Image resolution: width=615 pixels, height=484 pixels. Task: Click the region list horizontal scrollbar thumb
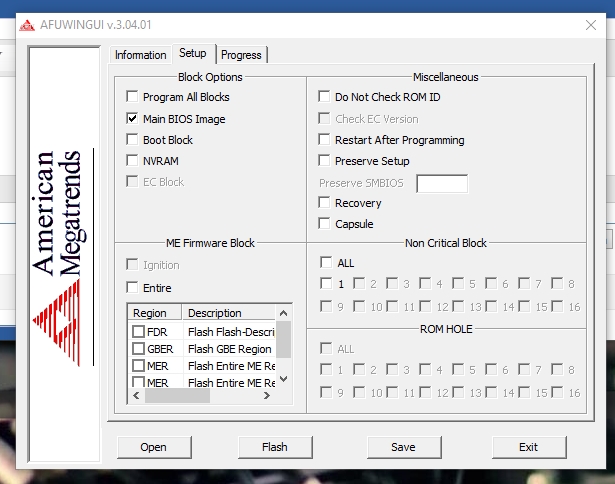tap(177, 395)
